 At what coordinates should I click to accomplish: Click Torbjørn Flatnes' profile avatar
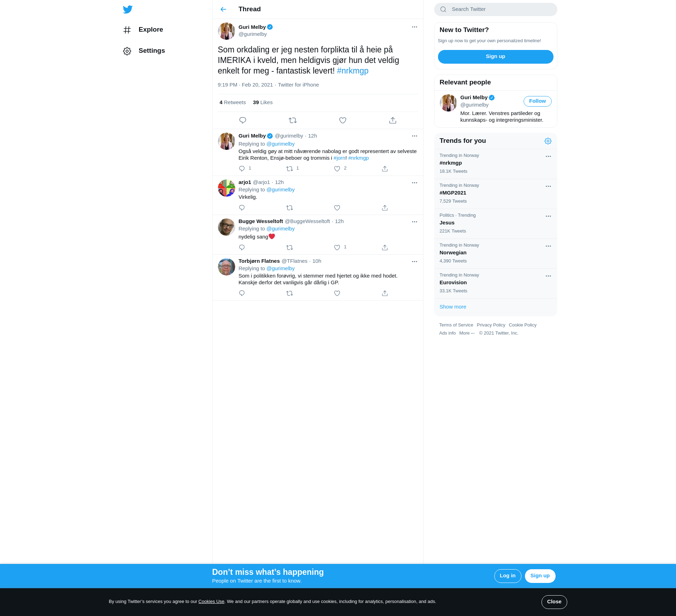(226, 267)
